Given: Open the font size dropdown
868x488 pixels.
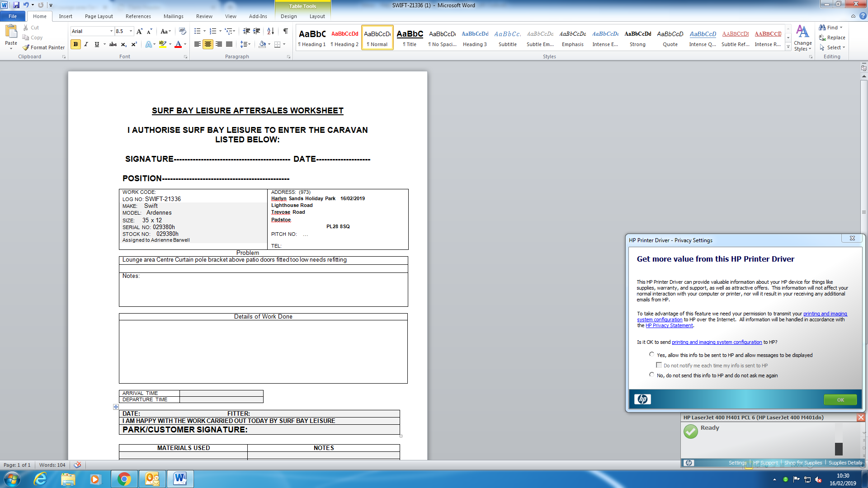Looking at the screenshot, I should point(131,31).
